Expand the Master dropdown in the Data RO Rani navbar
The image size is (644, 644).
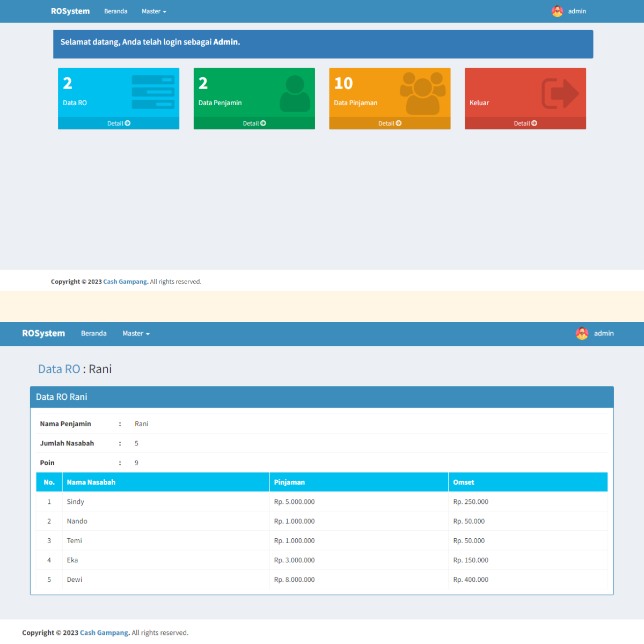[136, 333]
